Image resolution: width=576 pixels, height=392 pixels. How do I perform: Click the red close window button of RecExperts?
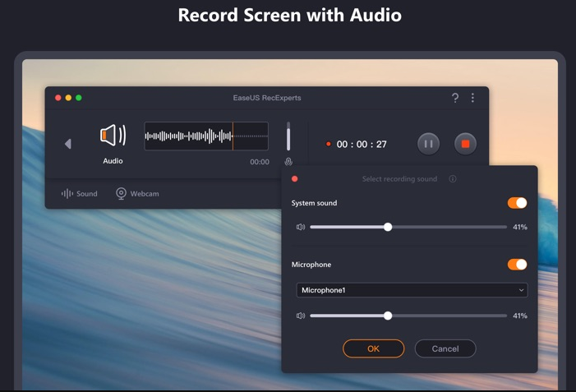[58, 98]
